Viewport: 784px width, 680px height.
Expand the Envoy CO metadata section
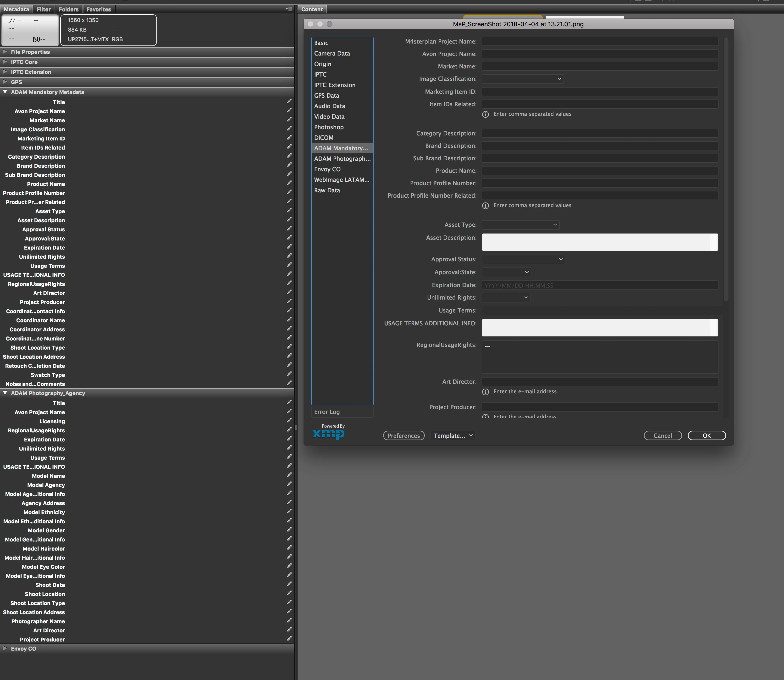pos(5,648)
